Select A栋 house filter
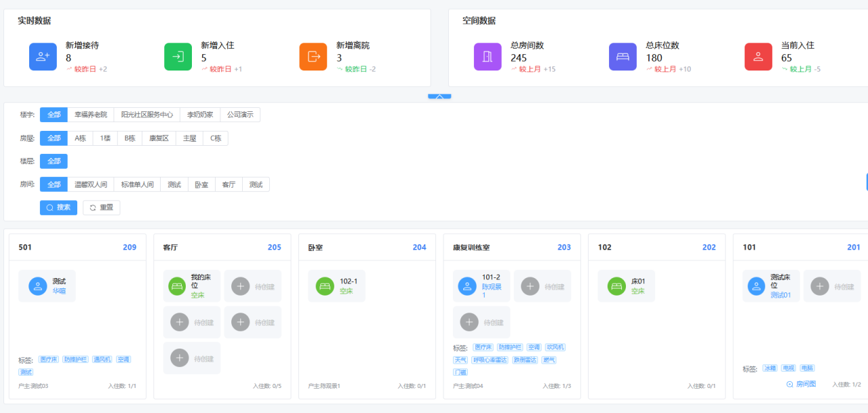The image size is (868, 413). coord(80,138)
